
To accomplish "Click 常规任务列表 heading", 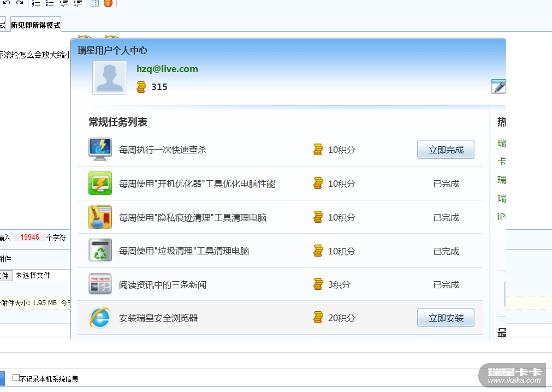I will pyautogui.click(x=118, y=122).
